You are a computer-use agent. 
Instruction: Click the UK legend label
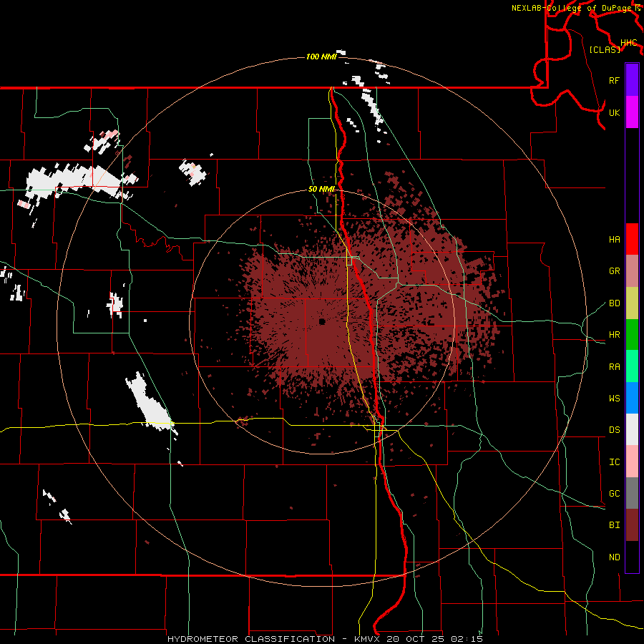click(615, 112)
